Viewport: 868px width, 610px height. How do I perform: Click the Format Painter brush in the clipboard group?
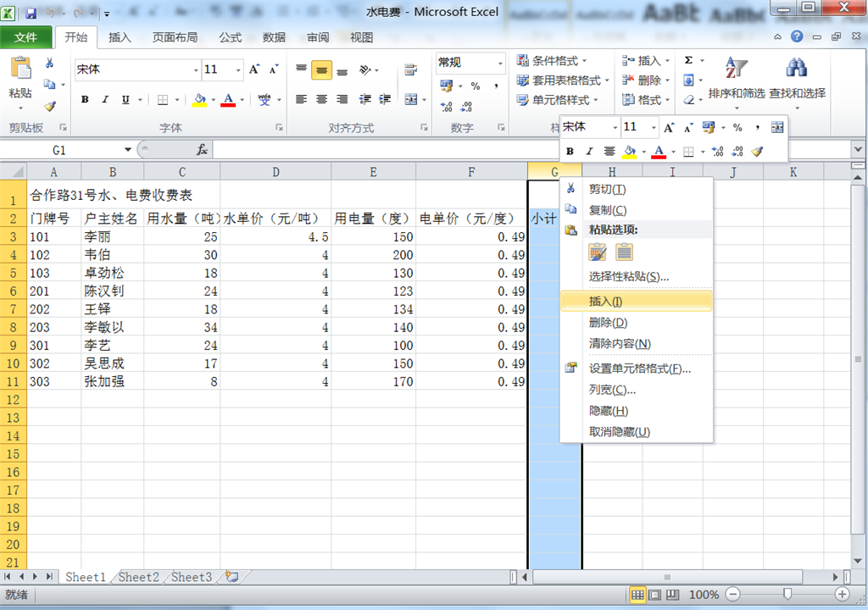tap(49, 106)
